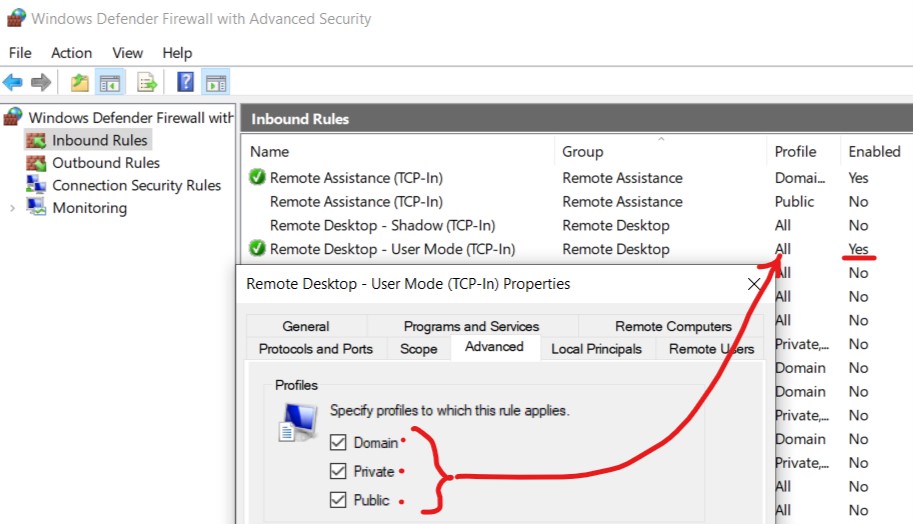The image size is (913, 524).
Task: Click the computer Profiles icon in dialog
Action: coord(299,423)
